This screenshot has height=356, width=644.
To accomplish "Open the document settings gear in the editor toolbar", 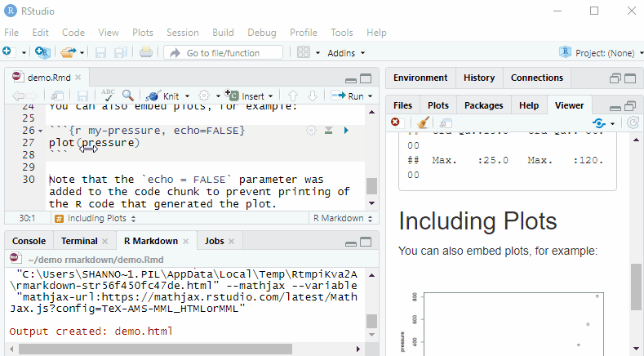I will click(204, 96).
